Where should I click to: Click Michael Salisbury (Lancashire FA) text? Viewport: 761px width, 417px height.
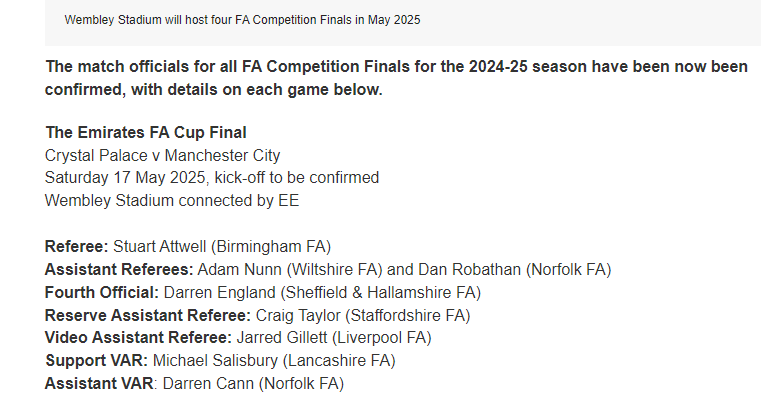274,360
